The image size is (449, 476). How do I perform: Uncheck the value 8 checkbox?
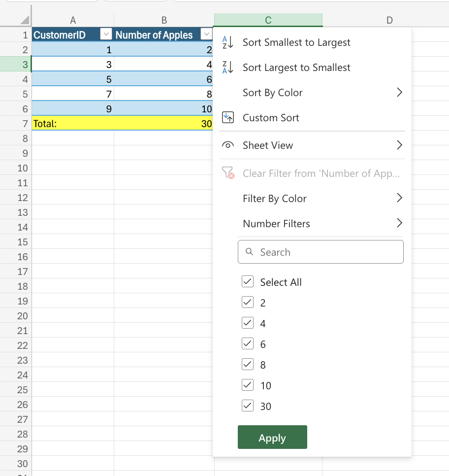tap(248, 364)
